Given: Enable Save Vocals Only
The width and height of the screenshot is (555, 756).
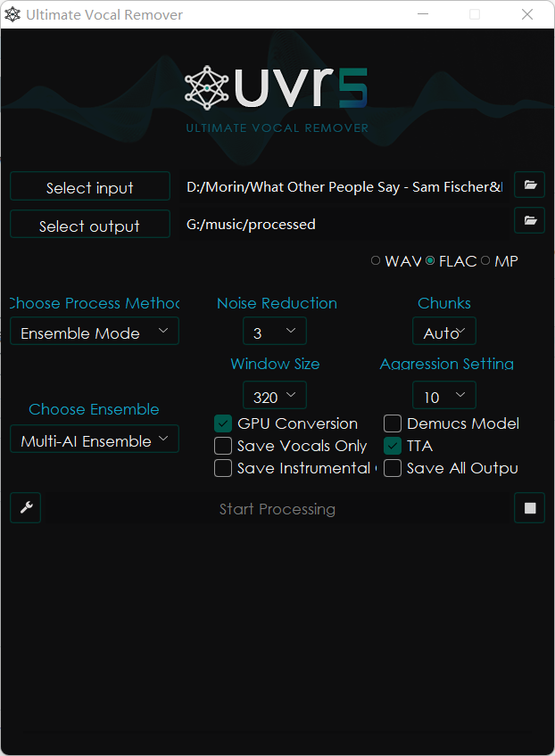Looking at the screenshot, I should [x=223, y=446].
